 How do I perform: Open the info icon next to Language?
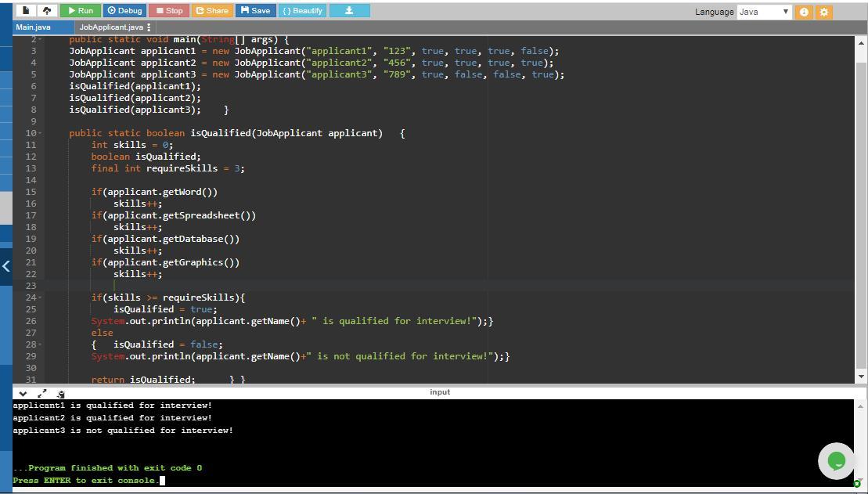coord(804,12)
